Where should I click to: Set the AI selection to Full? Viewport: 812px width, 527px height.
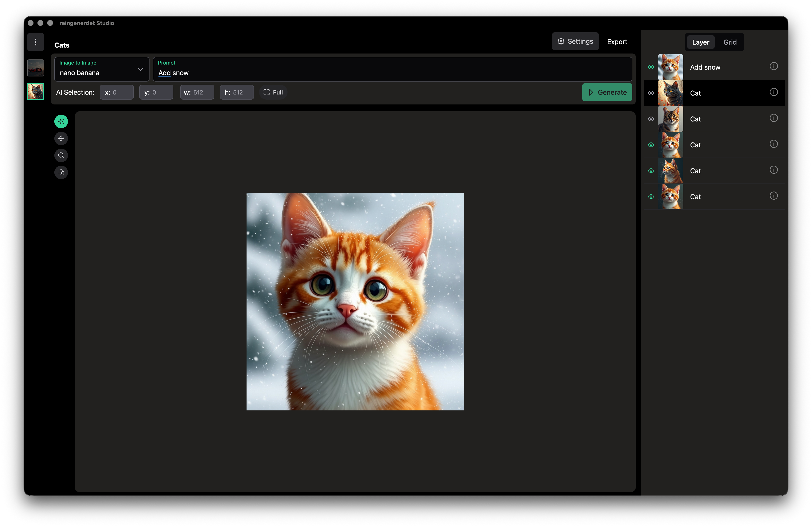[x=273, y=92]
